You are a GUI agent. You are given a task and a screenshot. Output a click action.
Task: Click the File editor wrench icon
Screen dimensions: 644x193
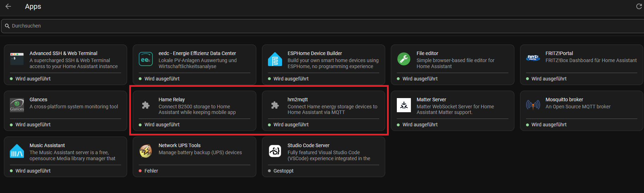coord(404,59)
